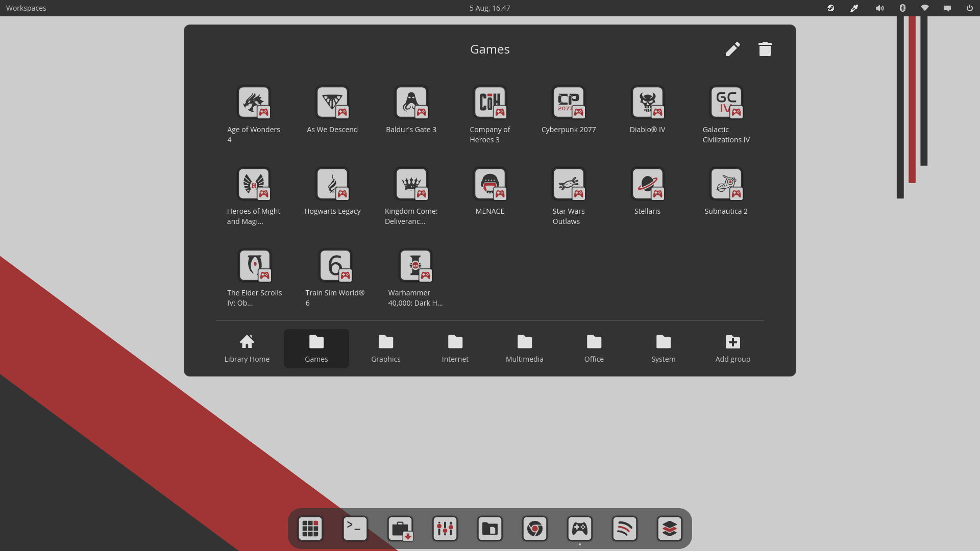The height and width of the screenshot is (551, 980).
Task: Open the color picker tray icon
Action: (854, 8)
